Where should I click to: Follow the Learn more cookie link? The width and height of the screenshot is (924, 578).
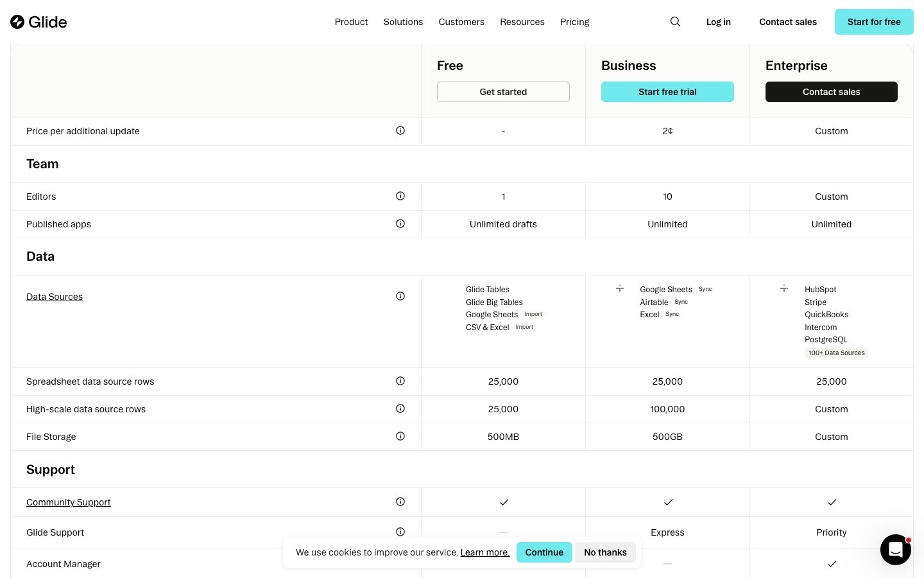coord(484,552)
